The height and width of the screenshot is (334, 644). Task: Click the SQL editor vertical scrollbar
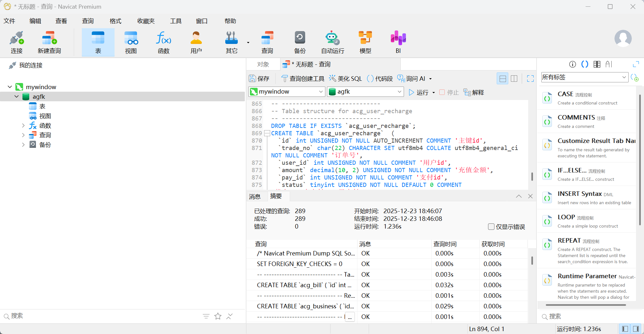[x=532, y=176]
